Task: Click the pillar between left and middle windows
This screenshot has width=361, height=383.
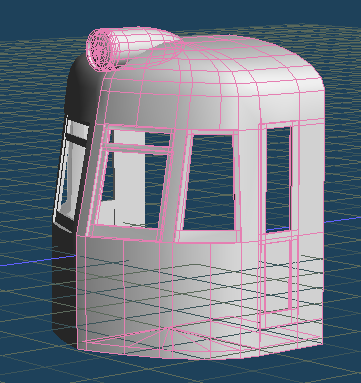Action: click(x=175, y=183)
